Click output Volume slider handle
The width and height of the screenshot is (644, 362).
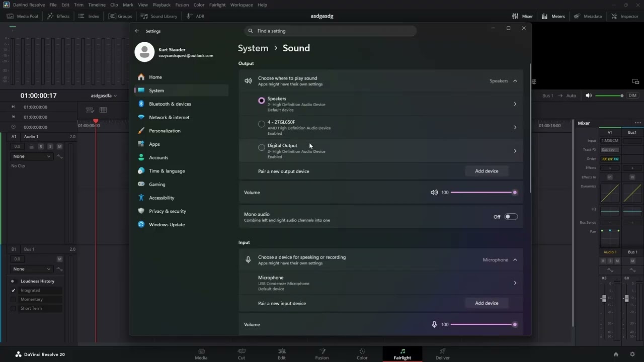pos(515,193)
